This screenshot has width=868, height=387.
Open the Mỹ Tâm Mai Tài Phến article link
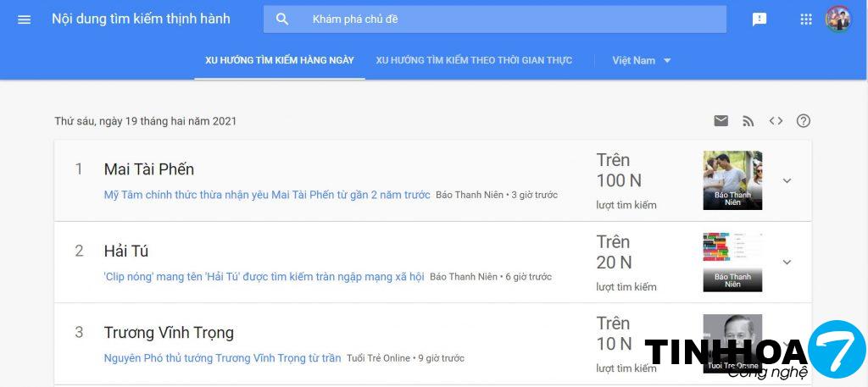pos(267,195)
